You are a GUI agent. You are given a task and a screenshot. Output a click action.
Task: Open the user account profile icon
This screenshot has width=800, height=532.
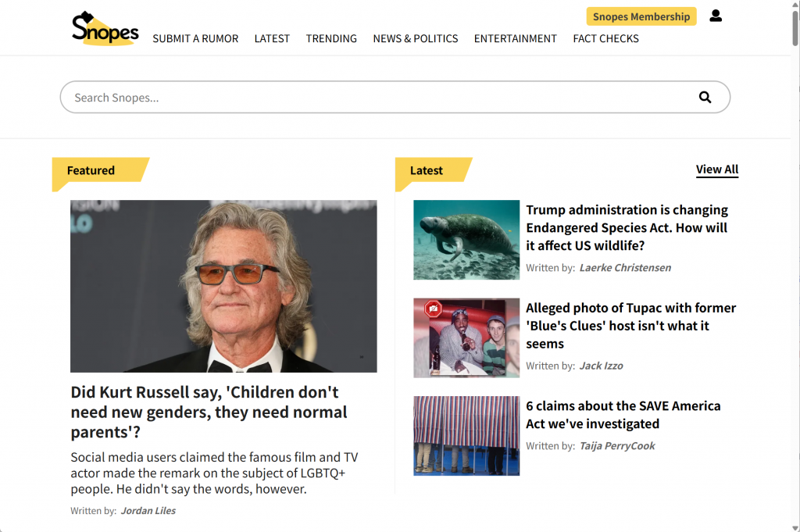coord(716,16)
